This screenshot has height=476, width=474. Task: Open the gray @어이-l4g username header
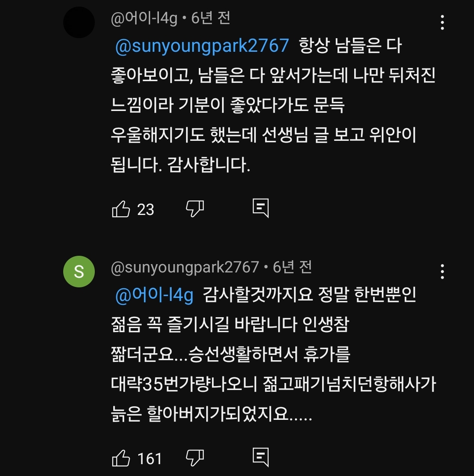click(144, 18)
